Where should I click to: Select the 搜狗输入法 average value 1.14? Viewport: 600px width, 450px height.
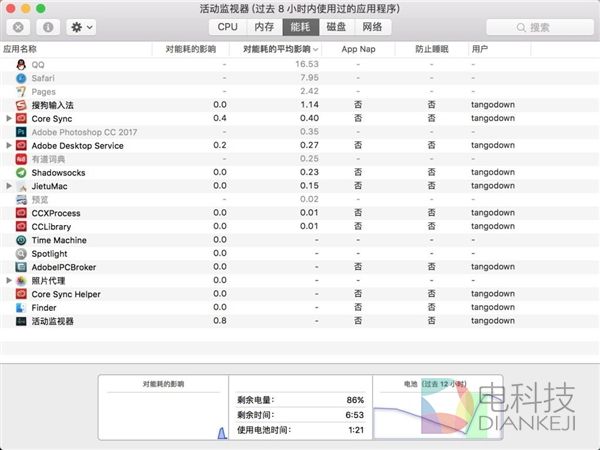tap(309, 104)
